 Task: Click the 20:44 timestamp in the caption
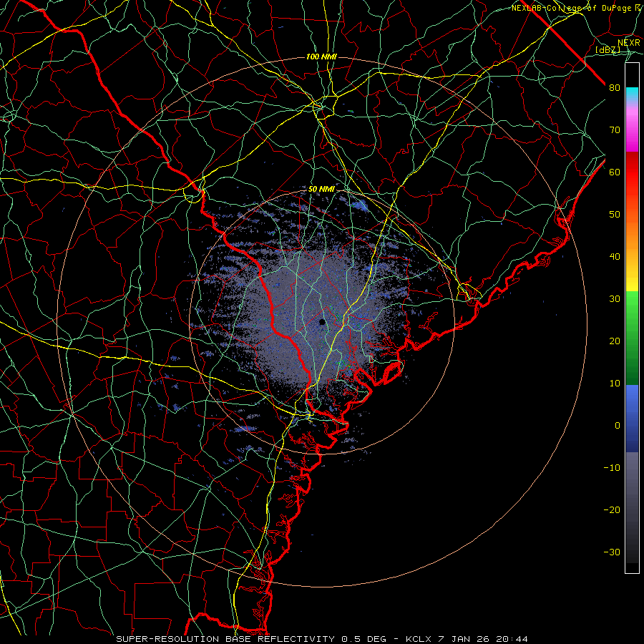point(512,639)
